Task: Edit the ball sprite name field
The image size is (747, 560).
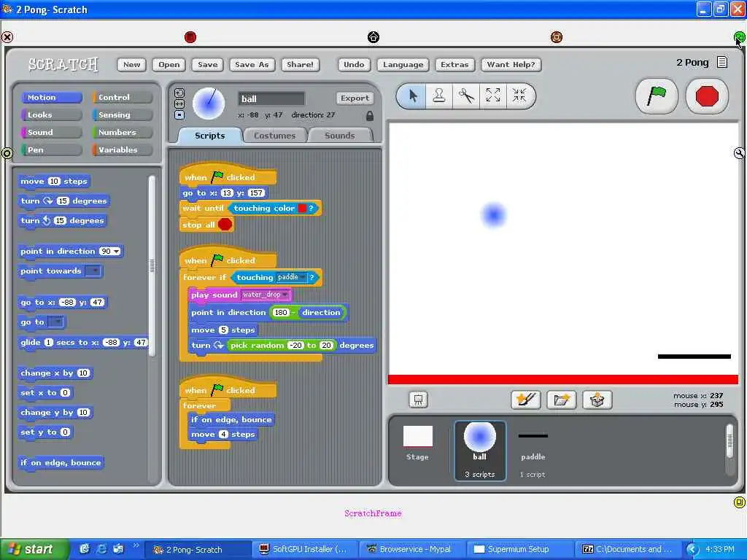Action: coord(271,98)
